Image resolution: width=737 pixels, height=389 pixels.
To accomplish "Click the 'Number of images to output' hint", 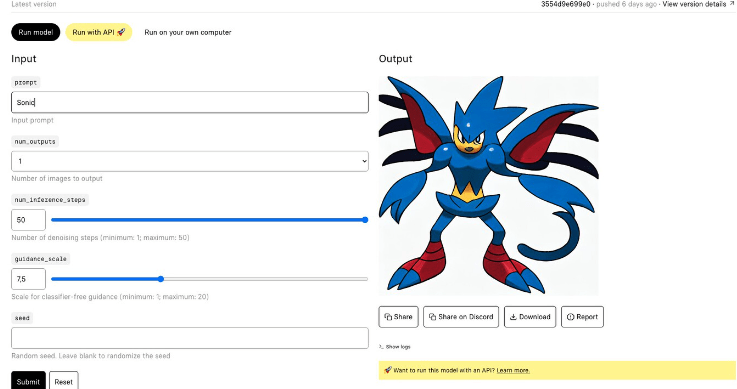I will (57, 179).
